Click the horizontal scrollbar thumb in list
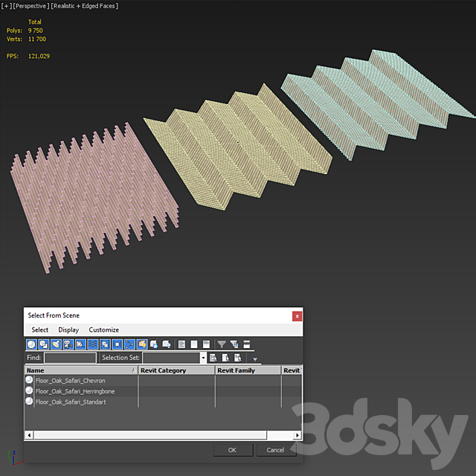 click(x=150, y=435)
